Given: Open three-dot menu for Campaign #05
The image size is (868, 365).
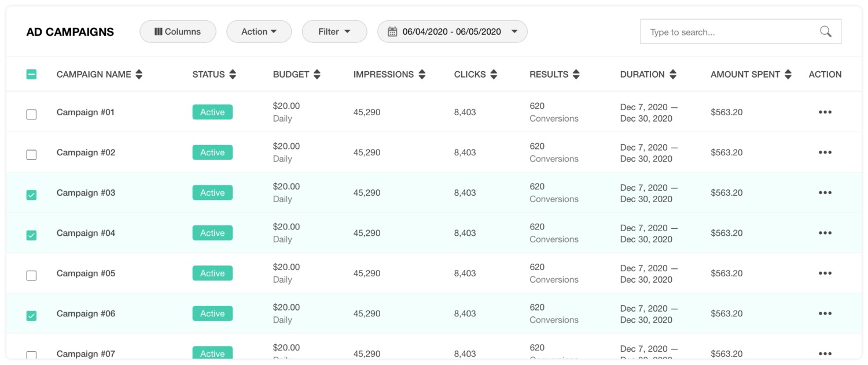Looking at the screenshot, I should pyautogui.click(x=825, y=273).
